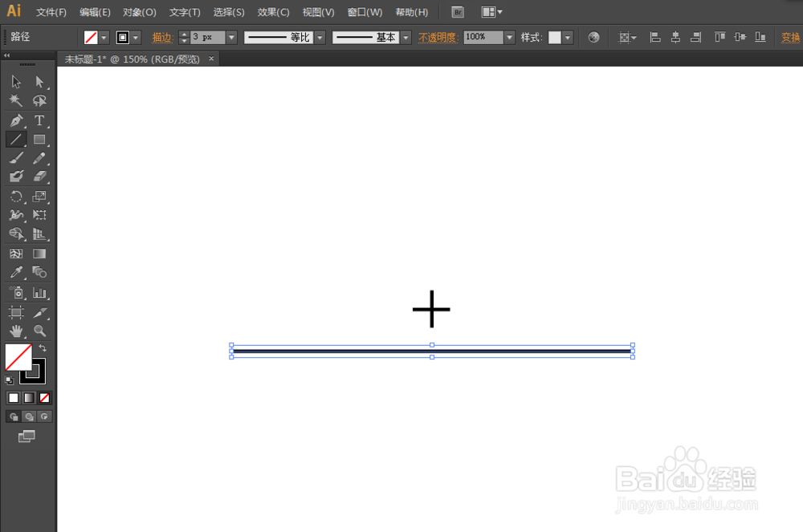The height and width of the screenshot is (532, 803).
Task: Toggle default fill and stroke colors
Action: click(x=9, y=379)
